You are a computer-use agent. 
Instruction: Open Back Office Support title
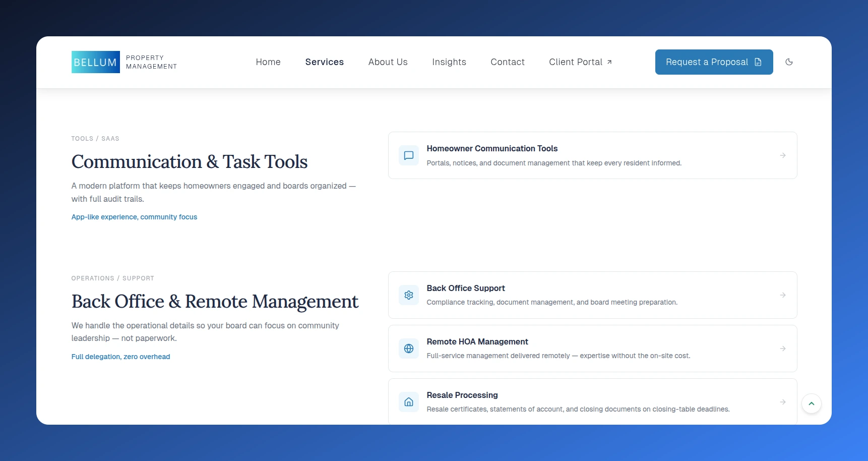466,288
